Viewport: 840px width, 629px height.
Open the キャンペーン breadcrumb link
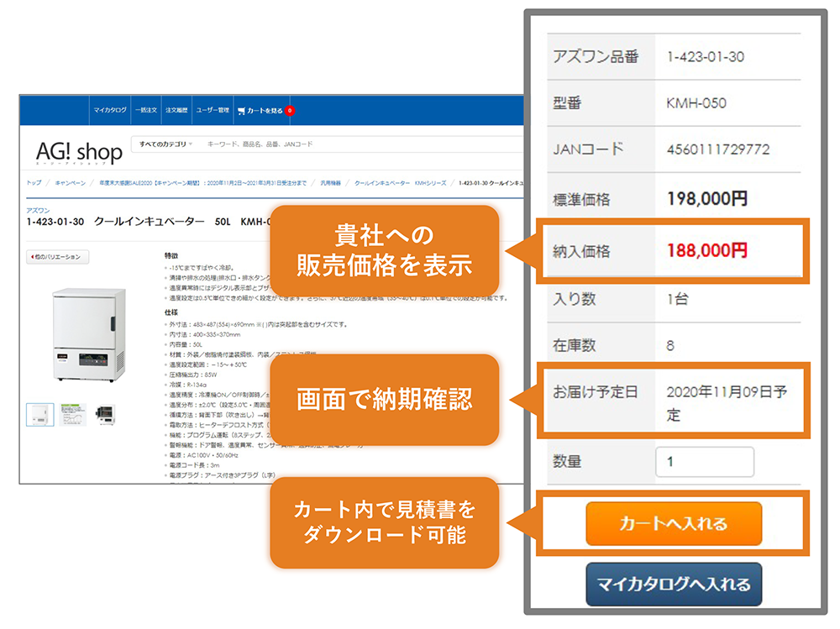(x=71, y=183)
